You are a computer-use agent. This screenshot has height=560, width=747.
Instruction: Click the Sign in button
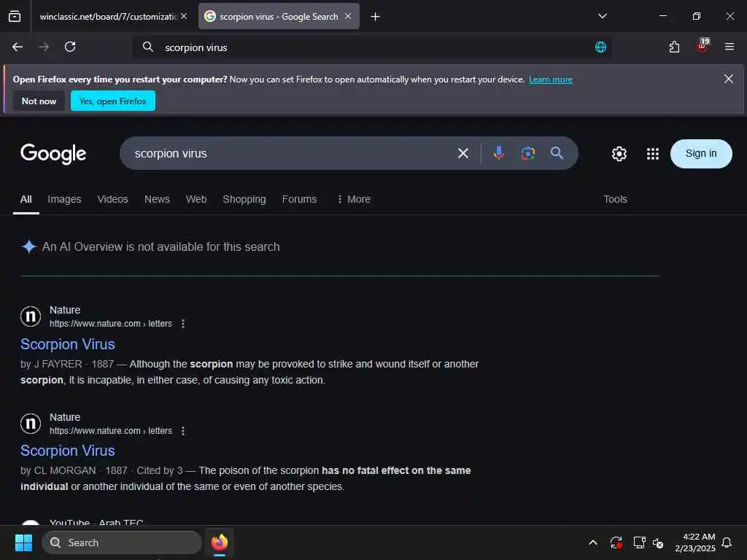tap(701, 153)
